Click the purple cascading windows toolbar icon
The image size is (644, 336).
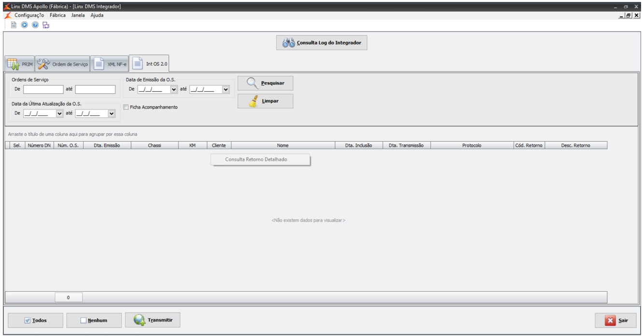pos(46,25)
